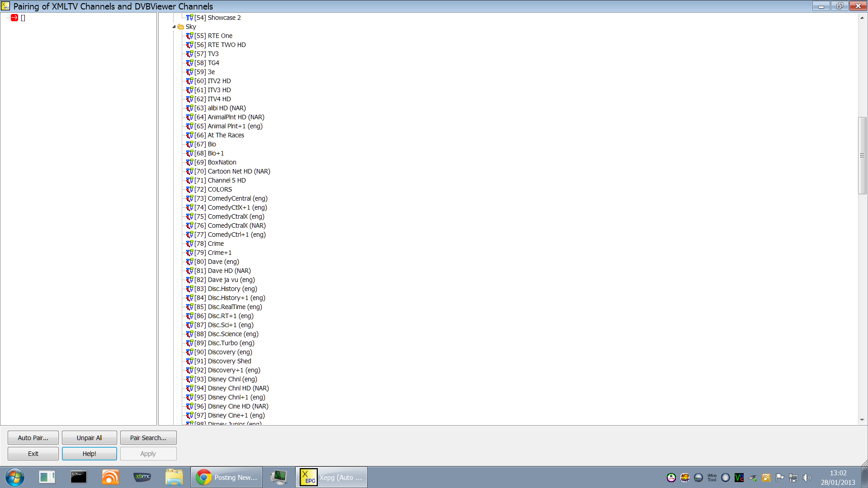Click the scrollbar up arrow

(x=862, y=18)
